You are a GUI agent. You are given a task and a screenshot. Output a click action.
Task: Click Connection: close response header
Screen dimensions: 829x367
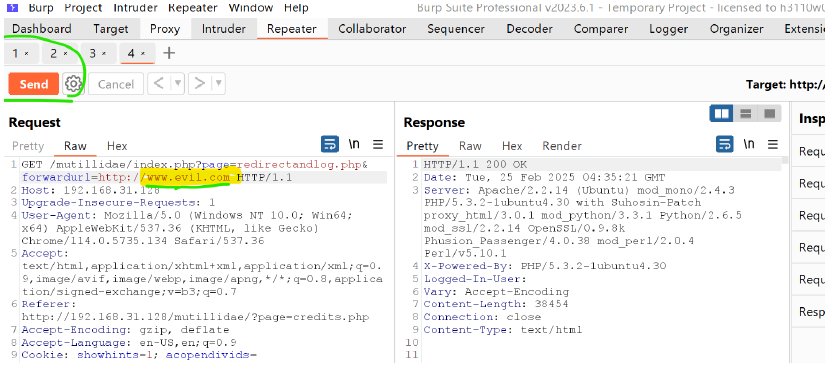(482, 317)
